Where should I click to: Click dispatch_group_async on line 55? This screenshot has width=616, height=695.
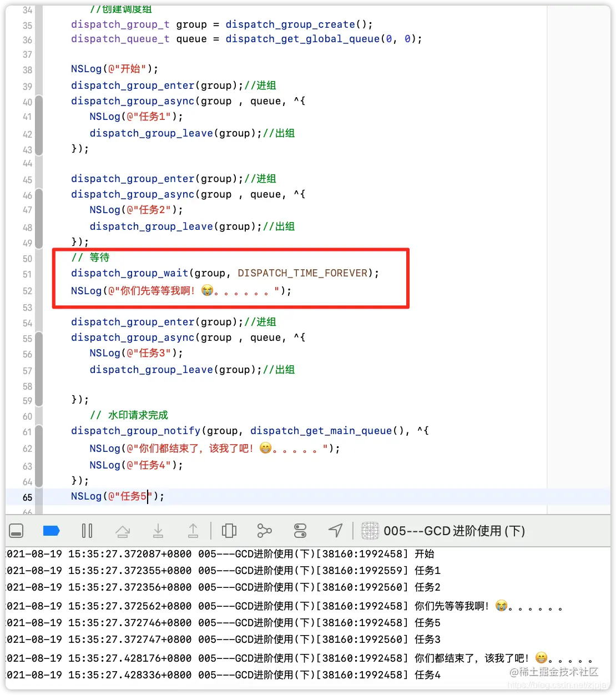[133, 338]
